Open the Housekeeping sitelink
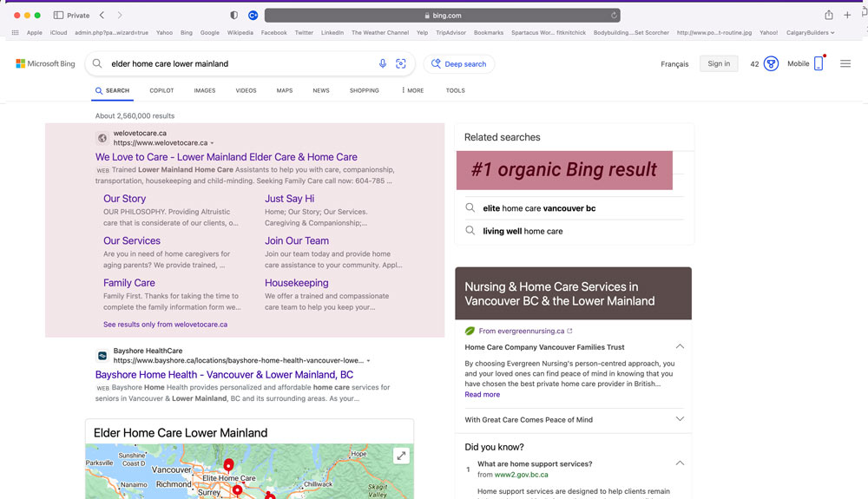The height and width of the screenshot is (499, 868). 297,283
